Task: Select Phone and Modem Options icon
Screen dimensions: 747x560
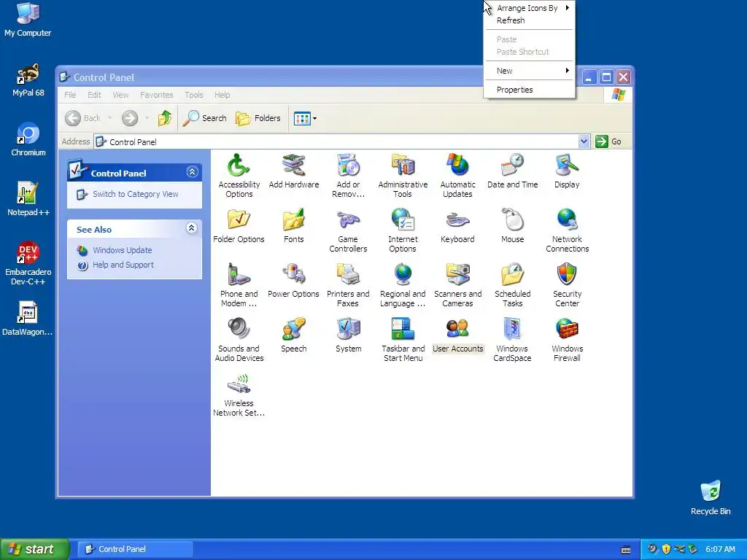Action: [239, 285]
